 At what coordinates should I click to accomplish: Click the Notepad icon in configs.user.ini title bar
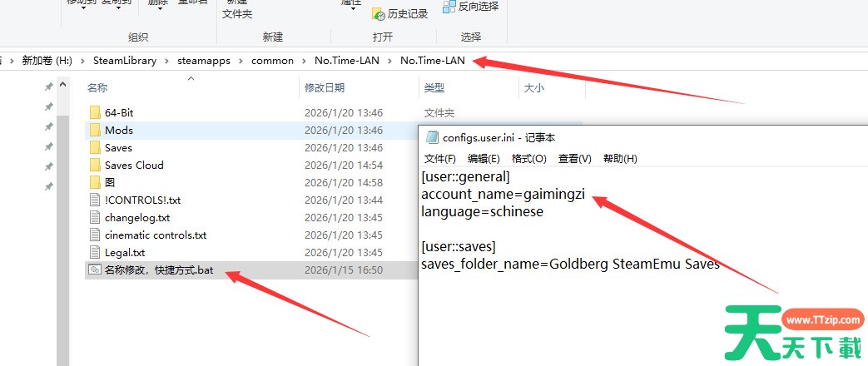coord(433,137)
